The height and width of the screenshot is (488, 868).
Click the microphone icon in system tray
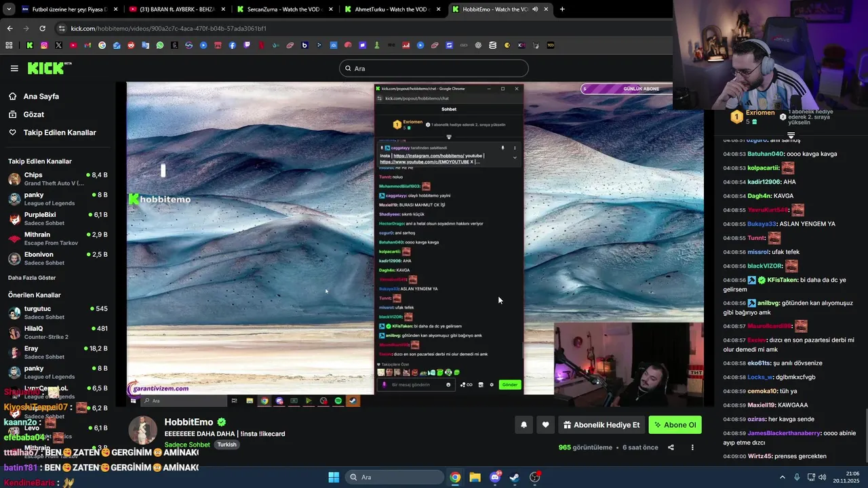[797, 477]
